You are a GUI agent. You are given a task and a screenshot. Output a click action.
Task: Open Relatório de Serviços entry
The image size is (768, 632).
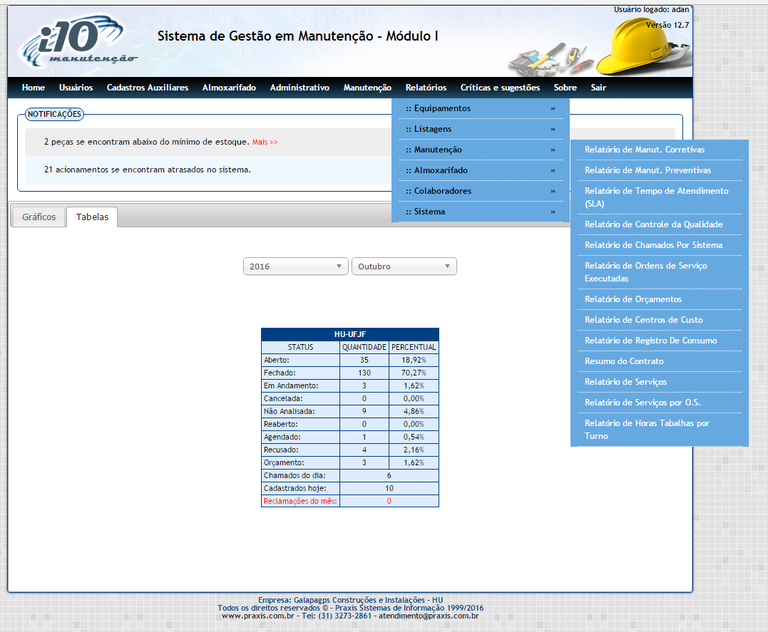pos(659,382)
